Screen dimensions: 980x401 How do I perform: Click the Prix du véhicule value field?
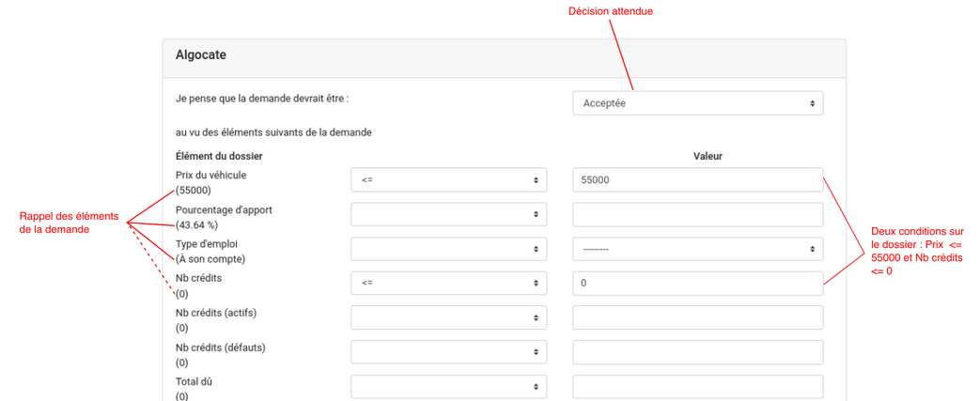tap(697, 179)
